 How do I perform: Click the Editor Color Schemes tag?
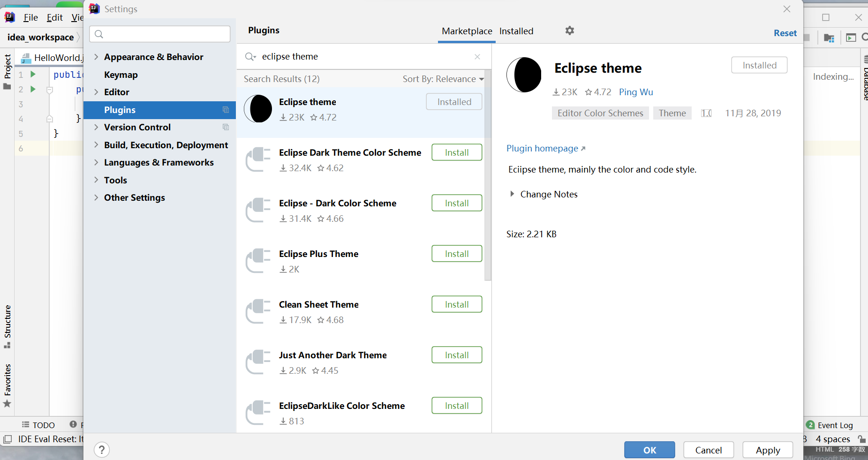coord(600,113)
